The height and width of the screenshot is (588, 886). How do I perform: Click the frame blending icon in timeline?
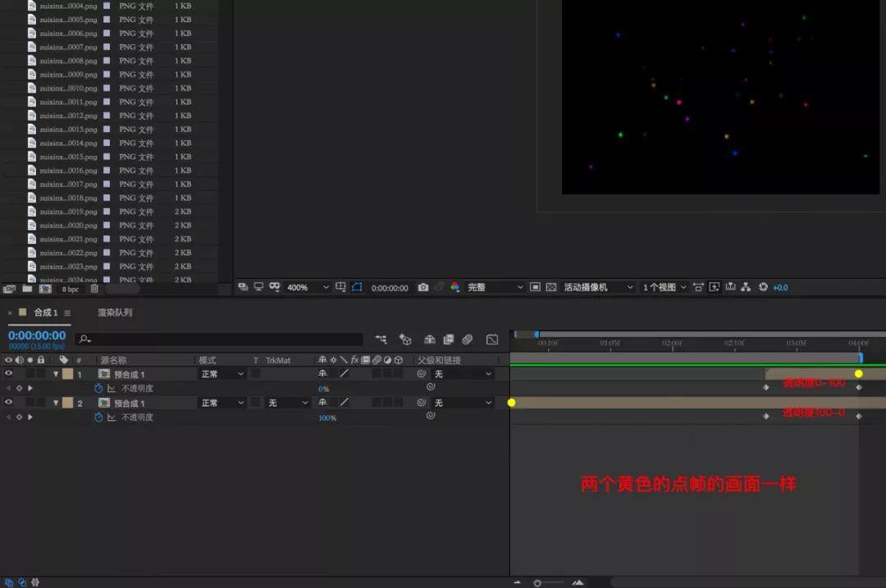(x=449, y=339)
